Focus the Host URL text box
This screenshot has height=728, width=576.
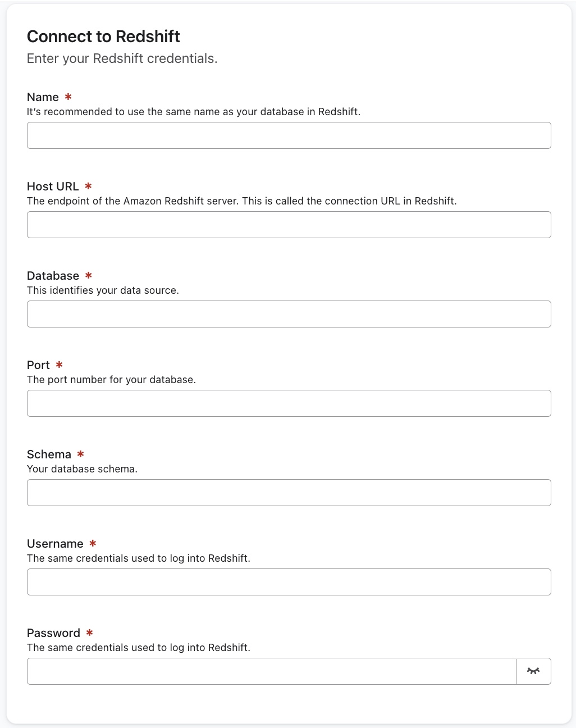[289, 225]
